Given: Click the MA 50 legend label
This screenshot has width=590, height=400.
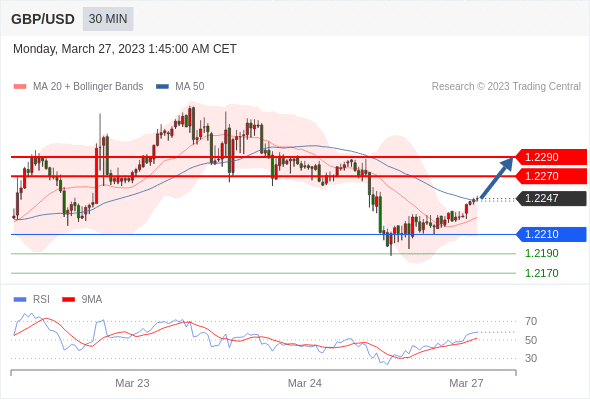Looking at the screenshot, I should 190,87.
